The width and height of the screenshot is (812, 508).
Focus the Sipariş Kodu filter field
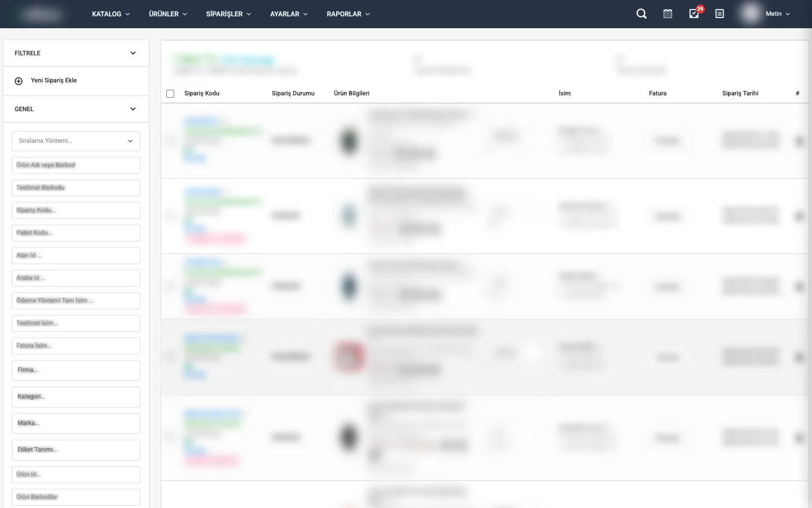pyautogui.click(x=76, y=211)
